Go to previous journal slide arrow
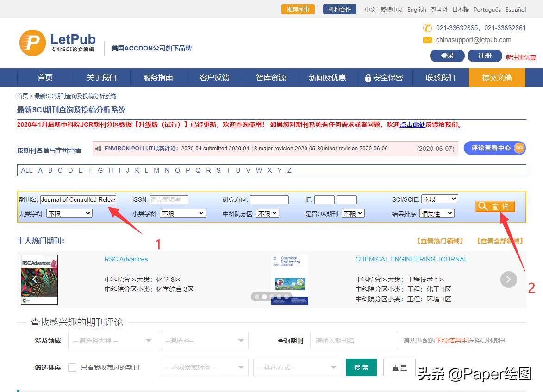 coord(34,279)
